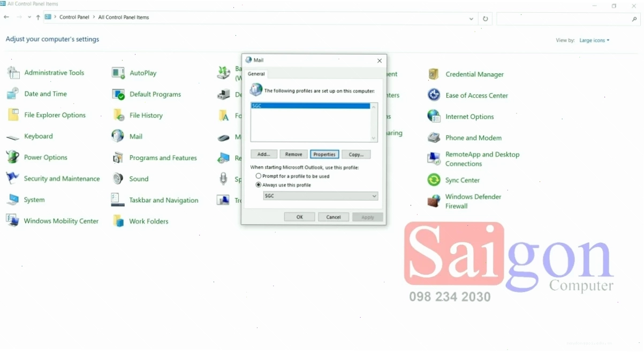This screenshot has height=352, width=644.
Task: Expand the address bar history dropdown
Action: point(471,18)
